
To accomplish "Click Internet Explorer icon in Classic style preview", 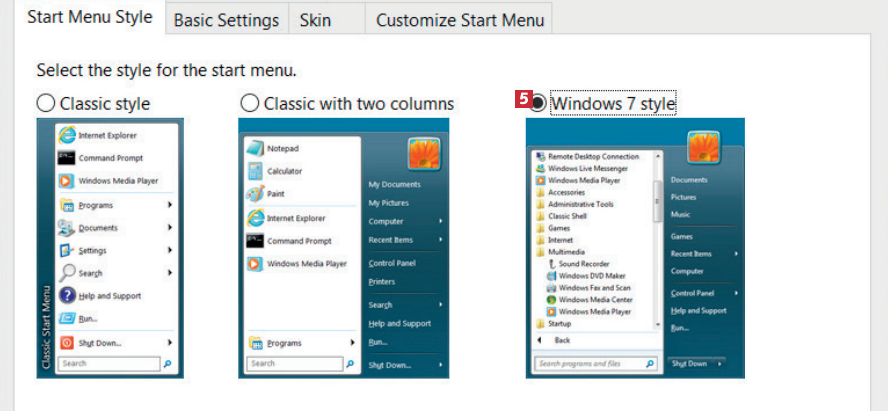I will [x=67, y=135].
